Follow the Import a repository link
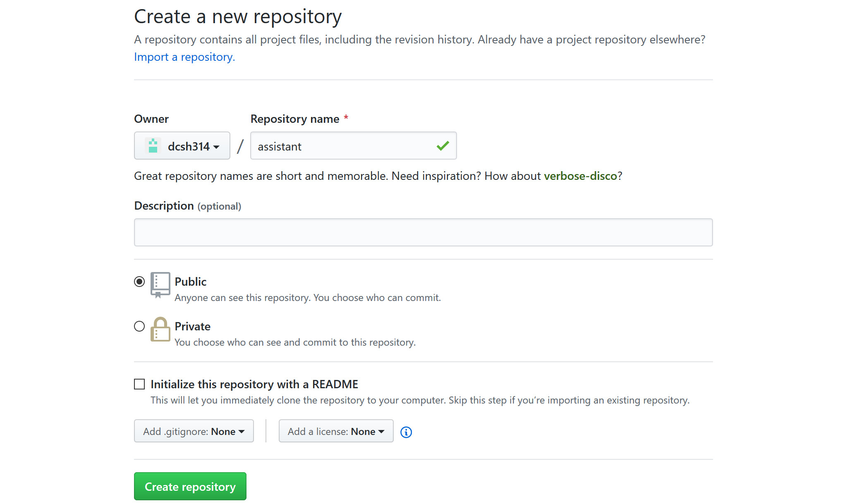This screenshot has width=847, height=504. click(x=184, y=57)
